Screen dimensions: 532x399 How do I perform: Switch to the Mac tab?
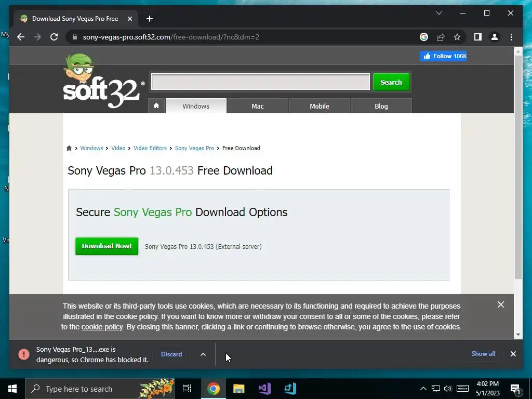click(258, 106)
